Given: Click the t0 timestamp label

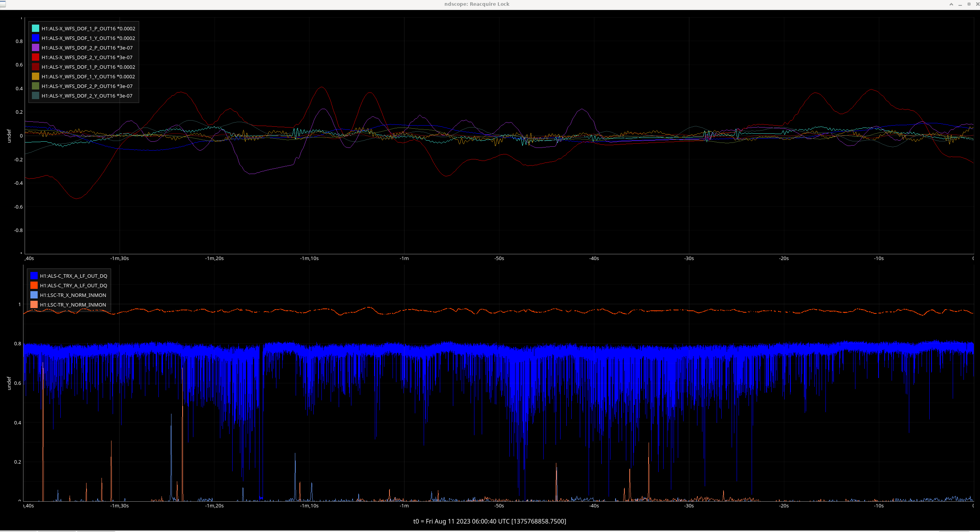Looking at the screenshot, I should tap(489, 521).
